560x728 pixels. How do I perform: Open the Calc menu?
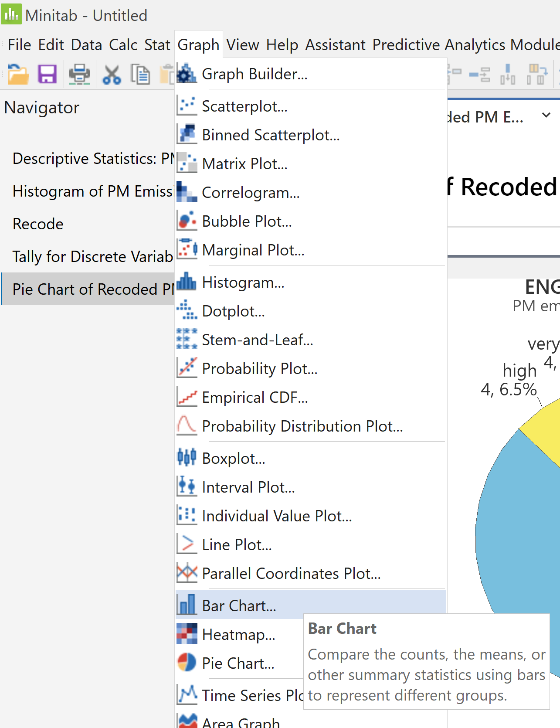(x=123, y=45)
